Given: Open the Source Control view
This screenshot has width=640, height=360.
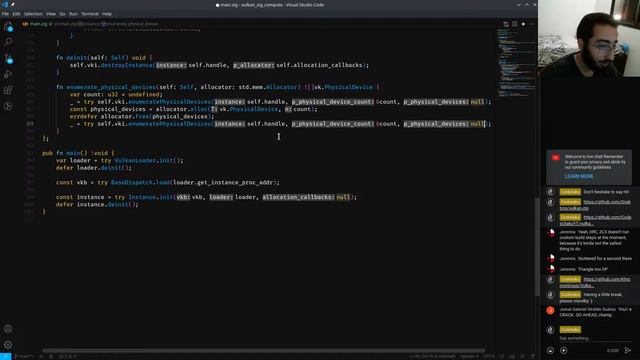Looking at the screenshot, I should click(8, 58).
